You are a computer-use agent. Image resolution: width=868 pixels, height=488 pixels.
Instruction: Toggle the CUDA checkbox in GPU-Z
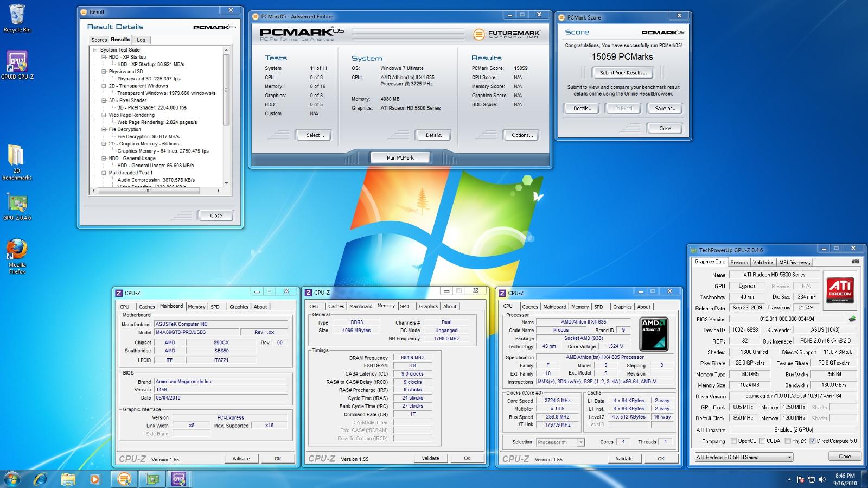(x=762, y=441)
